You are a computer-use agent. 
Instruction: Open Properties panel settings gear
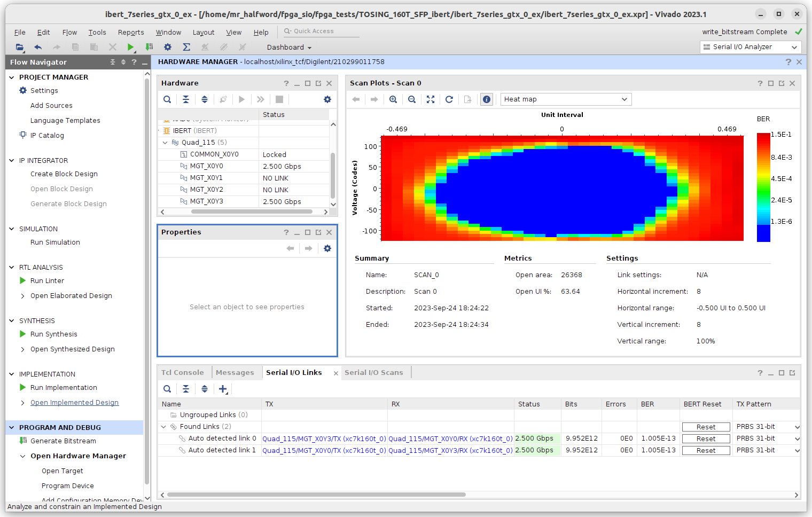pyautogui.click(x=327, y=248)
